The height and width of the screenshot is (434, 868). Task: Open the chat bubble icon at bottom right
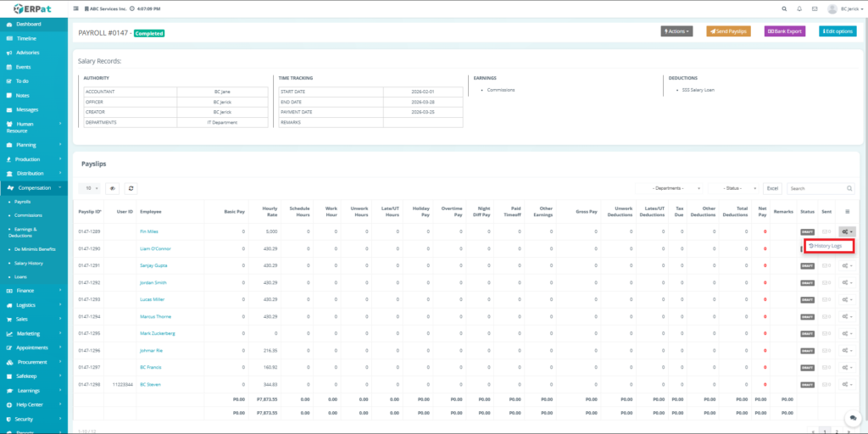pyautogui.click(x=850, y=418)
